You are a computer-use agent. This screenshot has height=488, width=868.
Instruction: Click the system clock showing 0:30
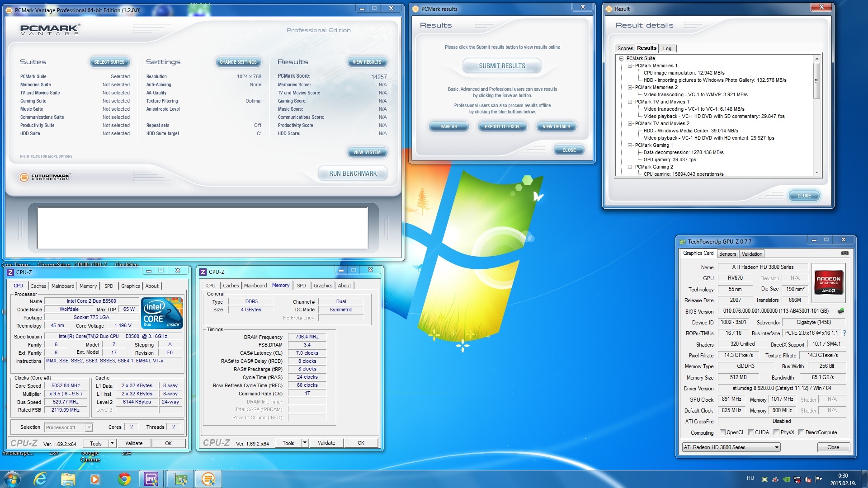point(843,475)
